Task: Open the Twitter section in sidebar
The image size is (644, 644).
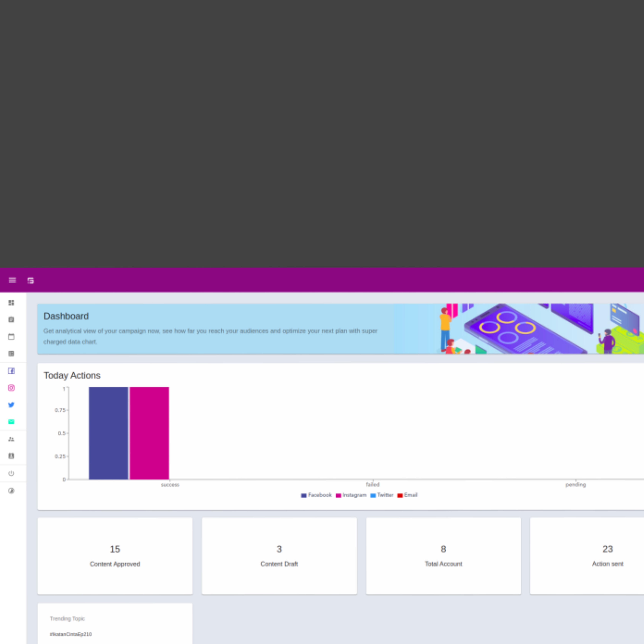Action: click(11, 405)
